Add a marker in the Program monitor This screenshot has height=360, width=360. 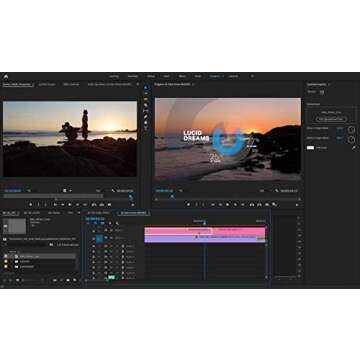189,204
